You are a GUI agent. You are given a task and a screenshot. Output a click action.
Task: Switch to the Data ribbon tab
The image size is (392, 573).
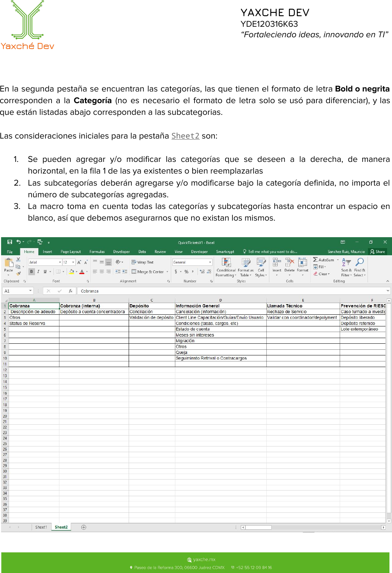(x=142, y=251)
